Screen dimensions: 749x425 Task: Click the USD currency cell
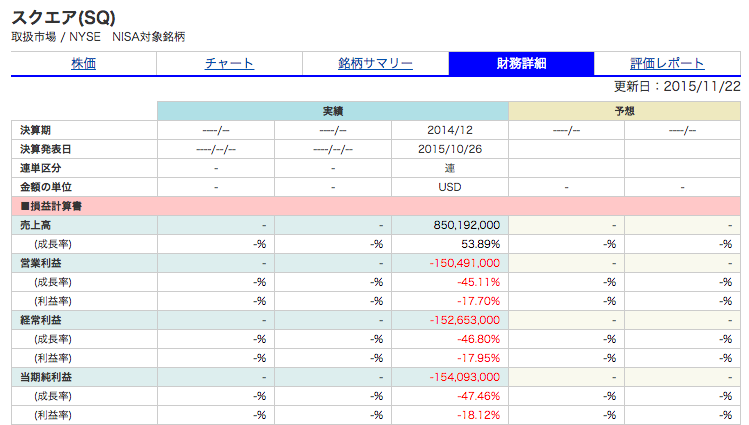tap(449, 187)
